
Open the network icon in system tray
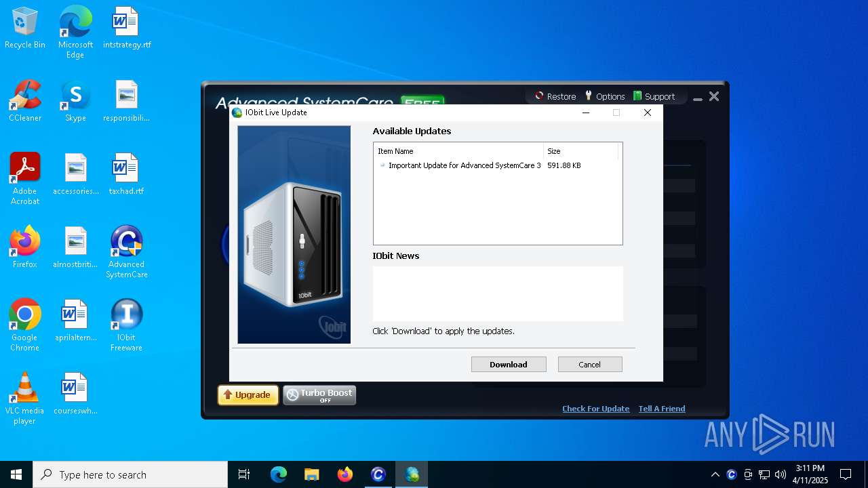tap(764, 474)
